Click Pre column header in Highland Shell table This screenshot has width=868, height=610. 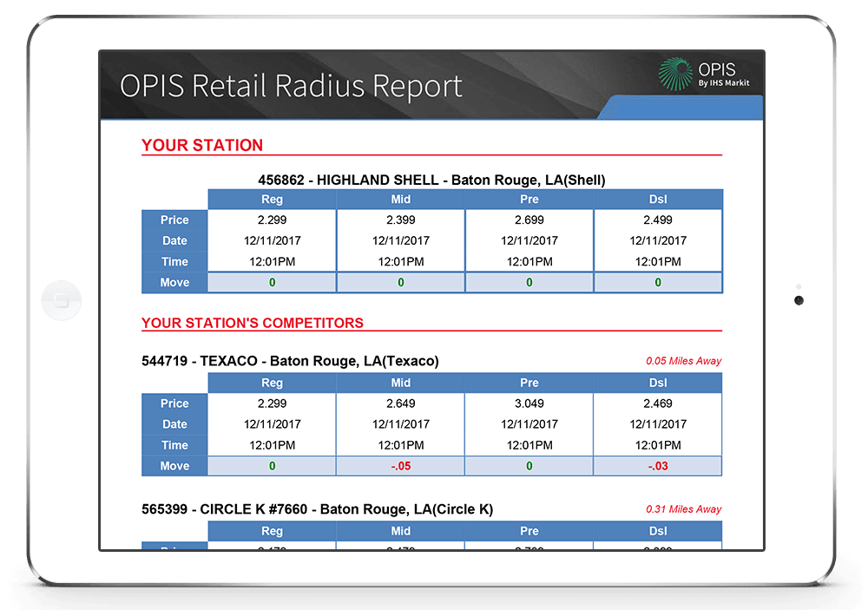coord(529,200)
